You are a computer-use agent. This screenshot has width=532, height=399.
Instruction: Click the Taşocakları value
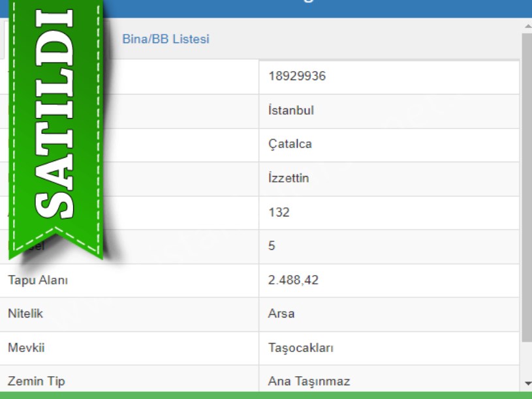point(301,348)
